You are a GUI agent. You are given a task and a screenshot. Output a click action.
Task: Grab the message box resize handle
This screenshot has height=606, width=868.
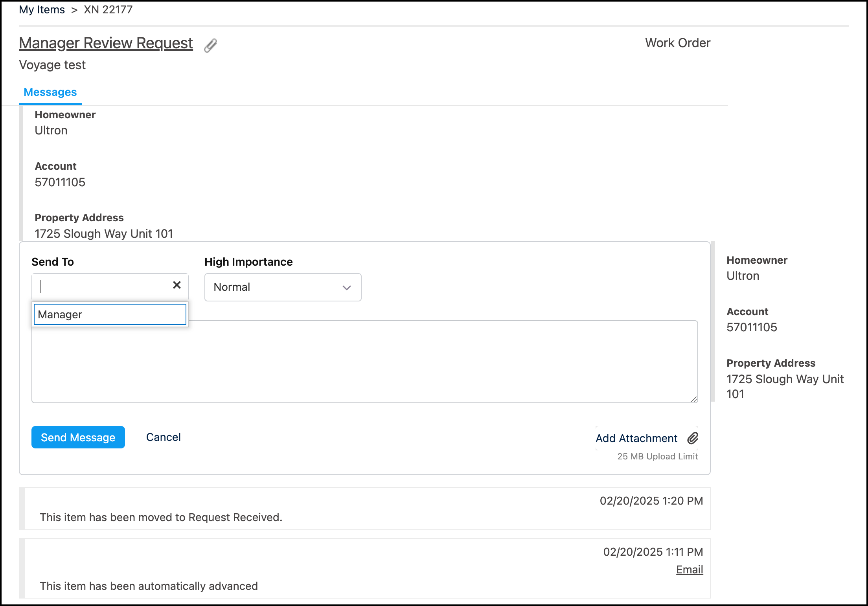694,399
